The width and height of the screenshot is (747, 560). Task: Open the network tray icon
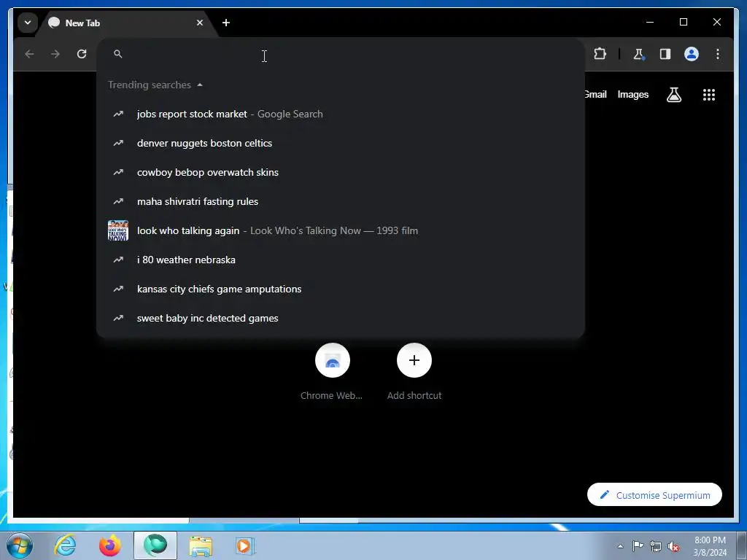tap(656, 546)
